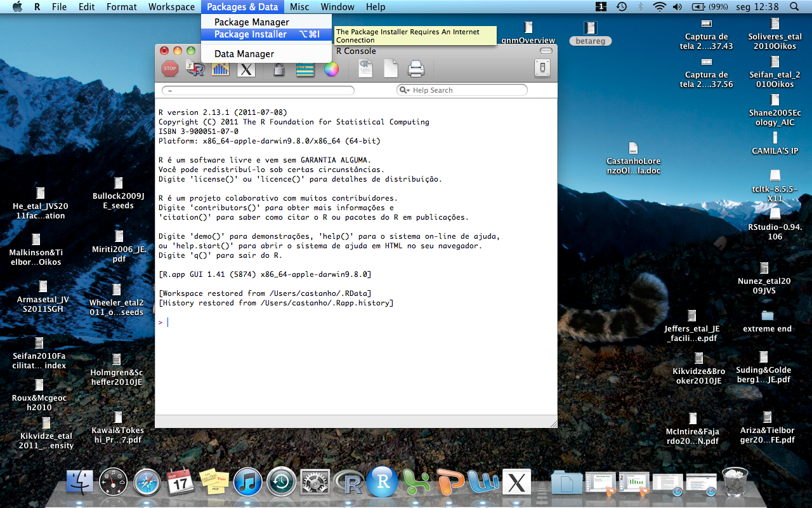Show the command history striped icon

tap(305, 69)
